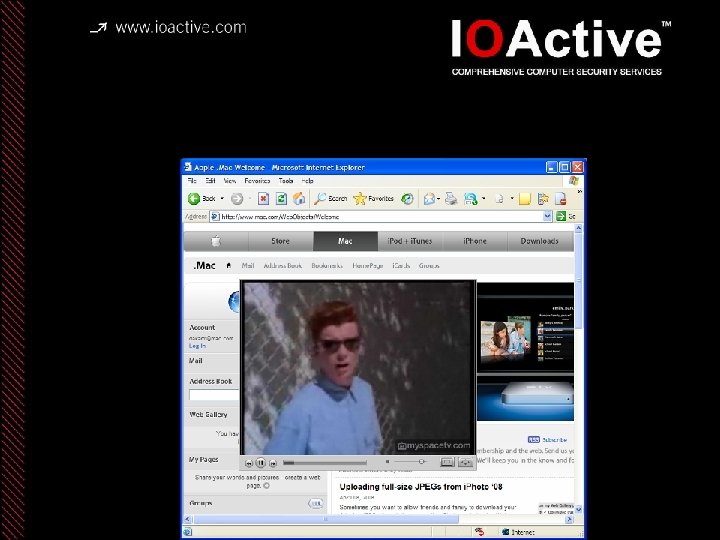Open the iCards link in .Mac bar
This screenshot has width=720, height=540.
401,265
